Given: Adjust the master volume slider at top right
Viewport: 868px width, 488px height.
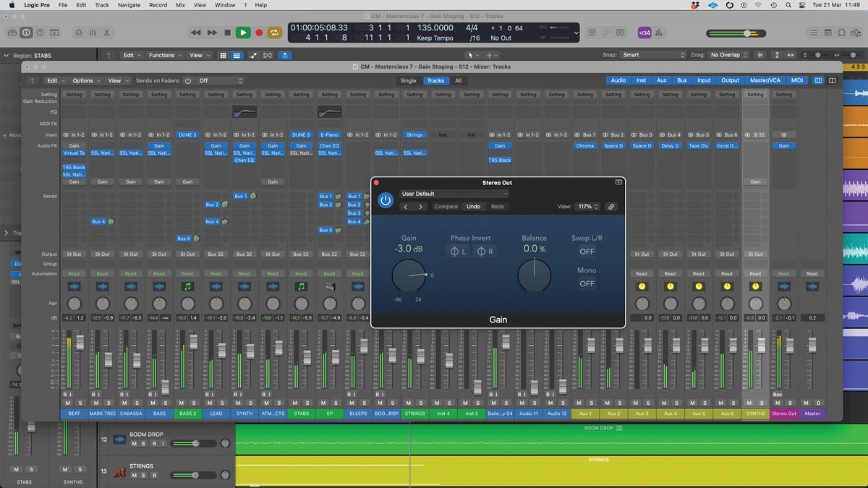Looking at the screenshot, I should [746, 33].
